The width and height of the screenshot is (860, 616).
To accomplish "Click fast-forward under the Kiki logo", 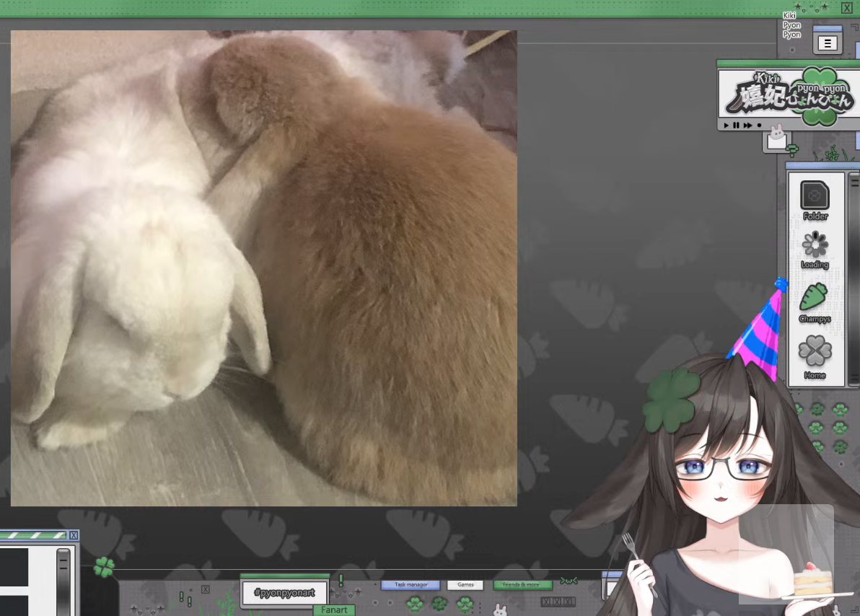I will pyautogui.click(x=747, y=126).
